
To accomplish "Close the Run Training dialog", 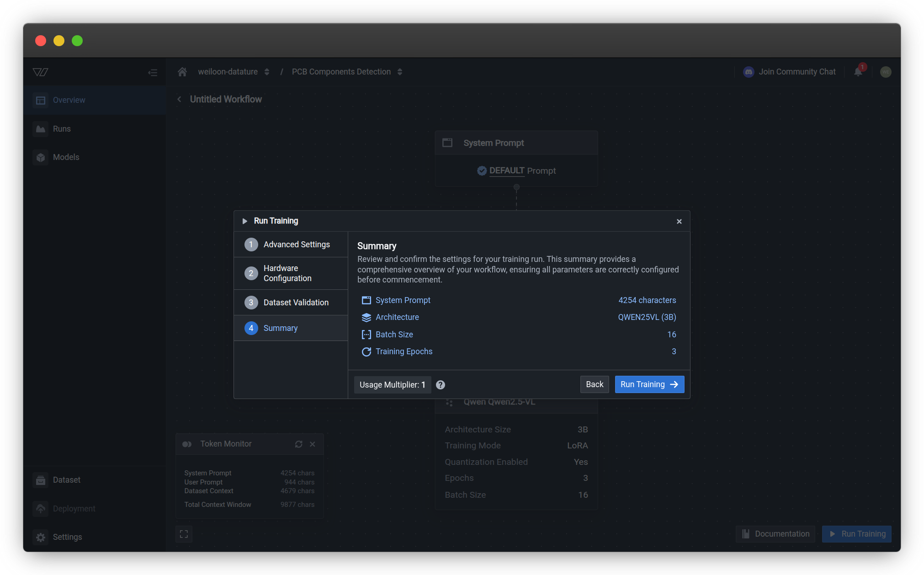I will [679, 221].
